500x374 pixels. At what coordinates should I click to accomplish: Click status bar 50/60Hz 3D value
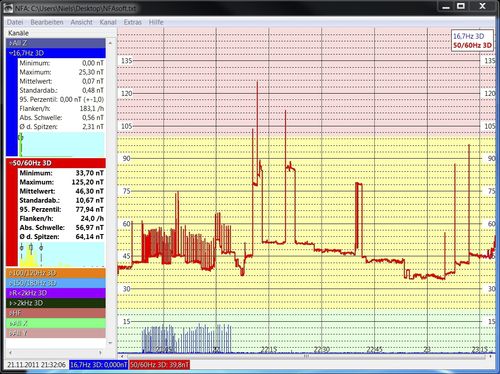pyautogui.click(x=159, y=365)
